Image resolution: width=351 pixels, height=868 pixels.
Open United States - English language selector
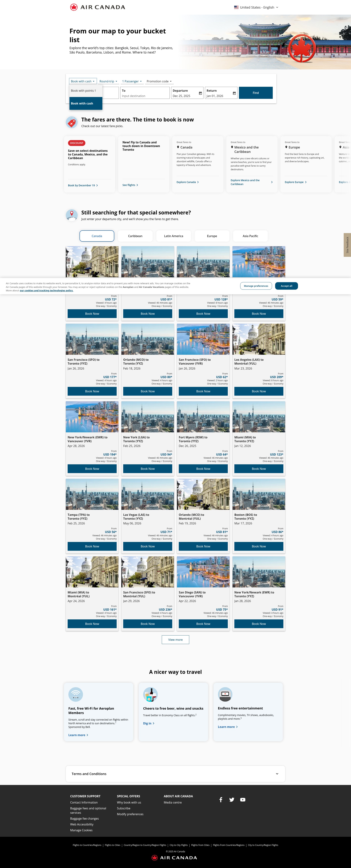pos(256,7)
